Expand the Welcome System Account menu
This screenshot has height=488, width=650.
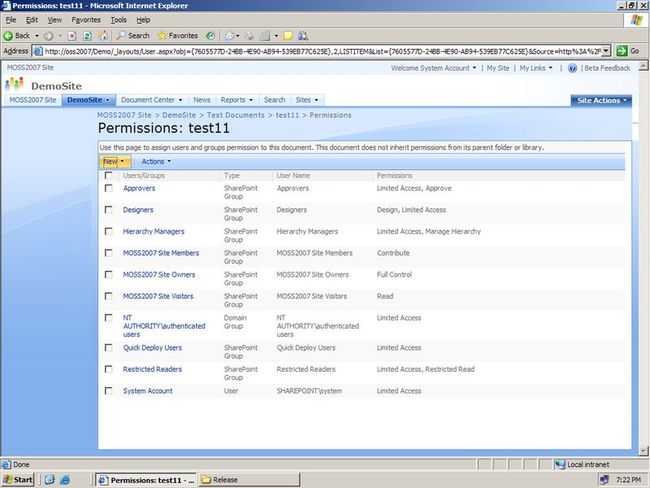click(x=433, y=68)
